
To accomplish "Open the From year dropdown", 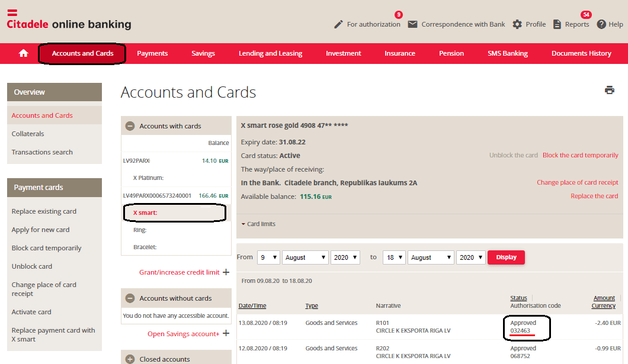I will [x=345, y=257].
